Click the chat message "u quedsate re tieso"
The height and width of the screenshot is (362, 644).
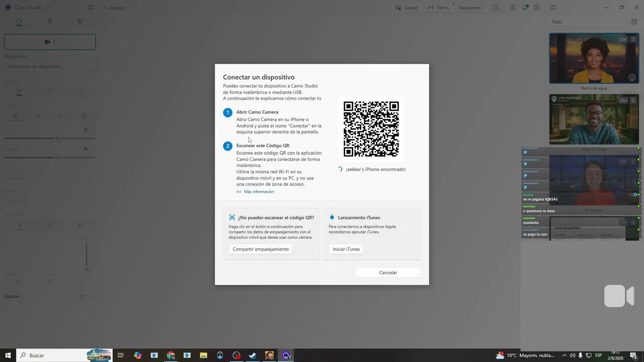pyautogui.click(x=539, y=211)
